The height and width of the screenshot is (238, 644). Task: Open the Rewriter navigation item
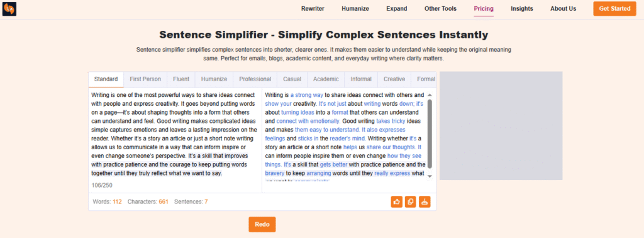(313, 9)
